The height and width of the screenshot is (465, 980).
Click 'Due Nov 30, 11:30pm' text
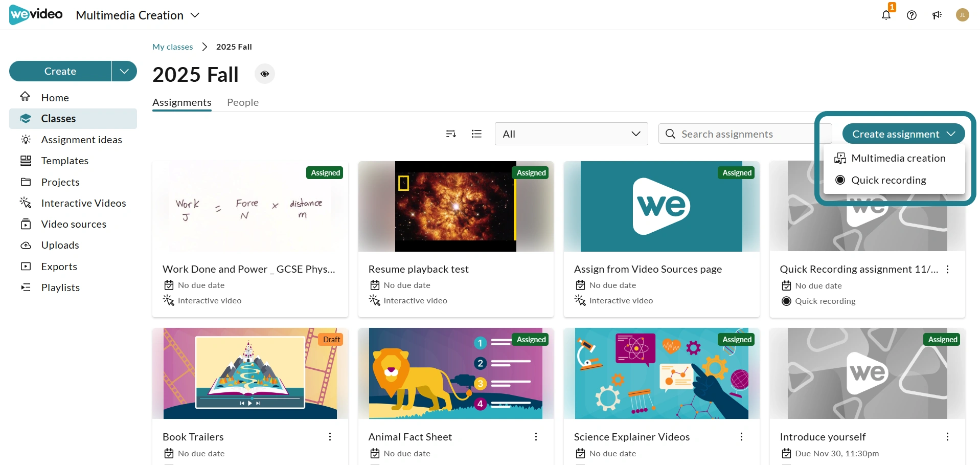837,453
